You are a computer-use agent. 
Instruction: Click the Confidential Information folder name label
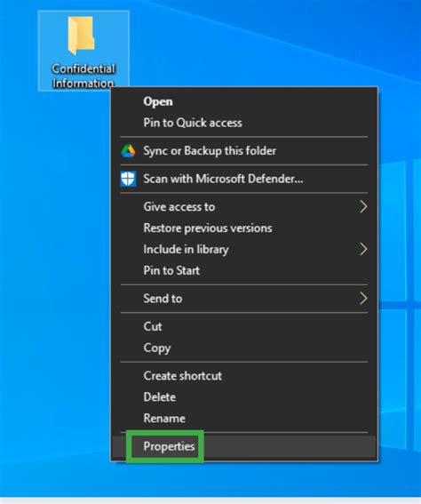(83, 76)
